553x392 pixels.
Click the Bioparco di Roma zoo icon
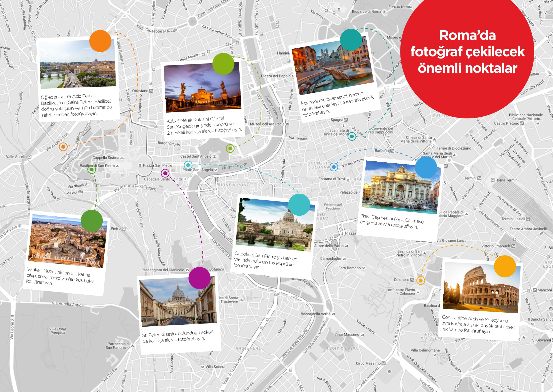tap(384, 11)
